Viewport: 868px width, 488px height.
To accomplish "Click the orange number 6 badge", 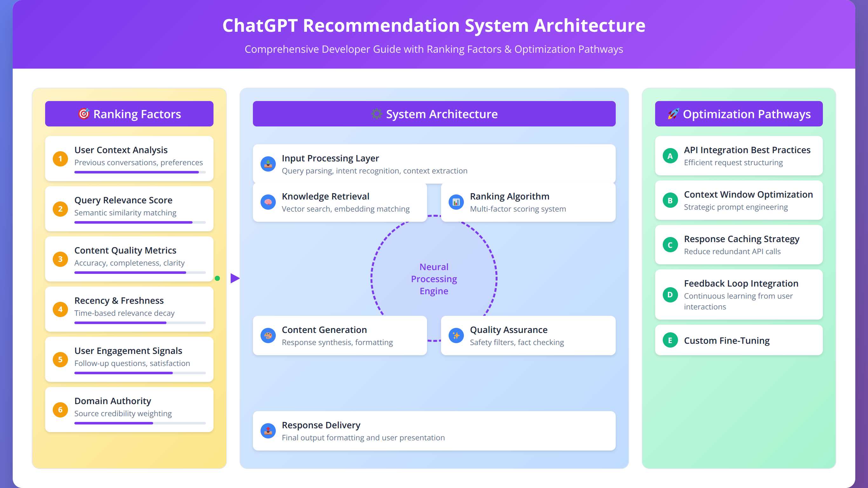I will click(60, 410).
